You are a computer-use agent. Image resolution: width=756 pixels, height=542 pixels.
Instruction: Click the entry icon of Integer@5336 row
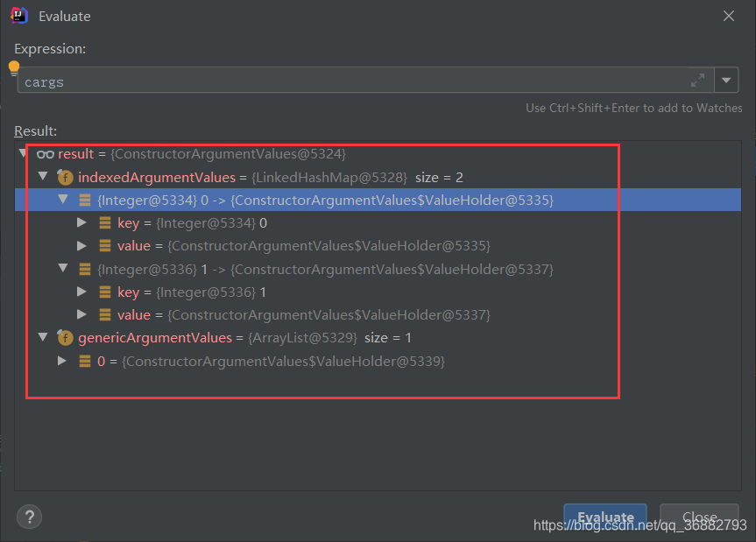(85, 269)
